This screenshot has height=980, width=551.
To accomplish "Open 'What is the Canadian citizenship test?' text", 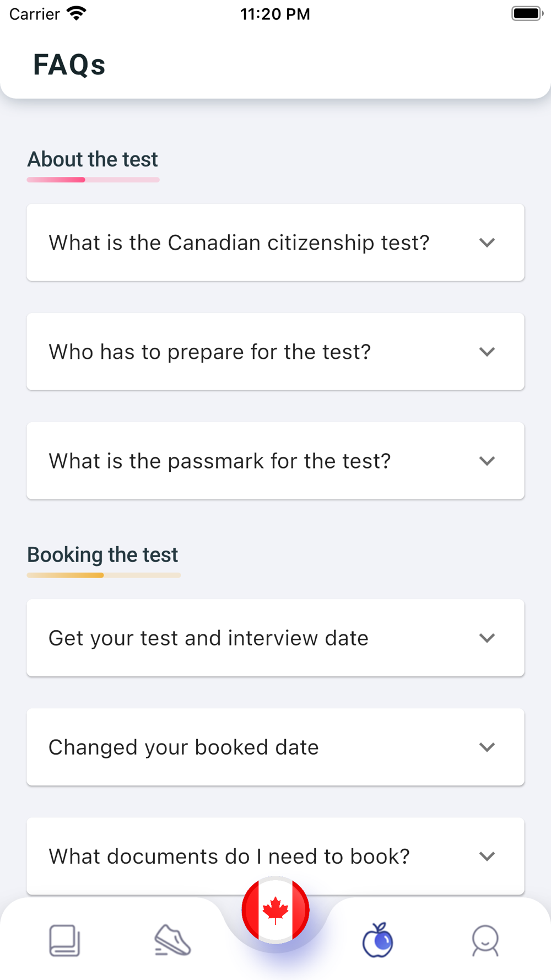I will point(239,243).
